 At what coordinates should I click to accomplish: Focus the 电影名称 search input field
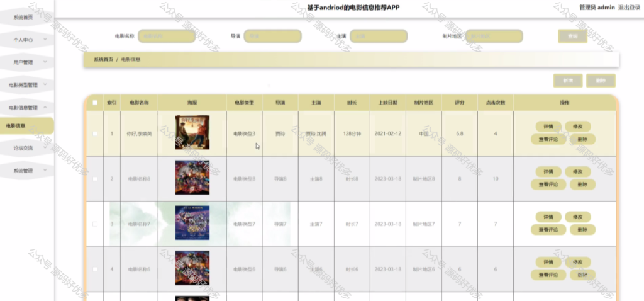(x=167, y=36)
